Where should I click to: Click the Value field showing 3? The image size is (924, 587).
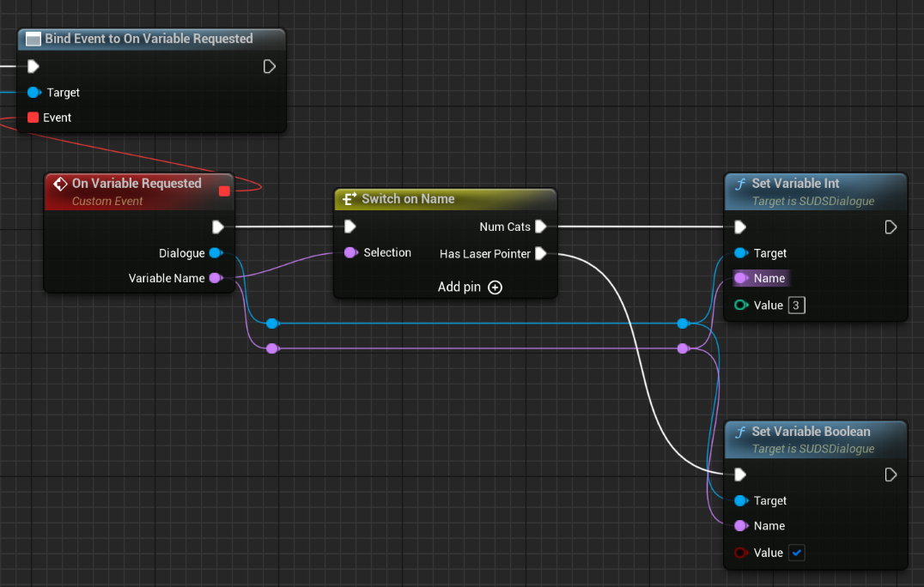pos(796,305)
